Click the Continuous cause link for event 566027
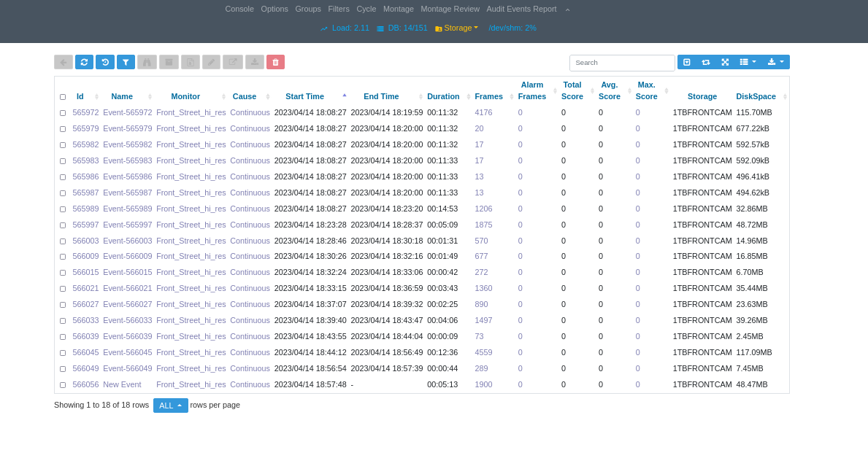Screen dimensions: 868x458 point(250,304)
